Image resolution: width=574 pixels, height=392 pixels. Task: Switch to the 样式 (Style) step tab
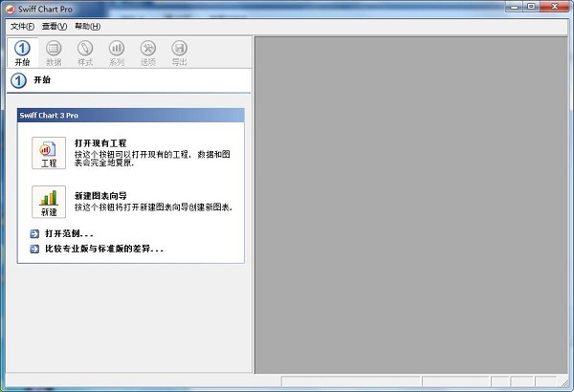click(85, 53)
